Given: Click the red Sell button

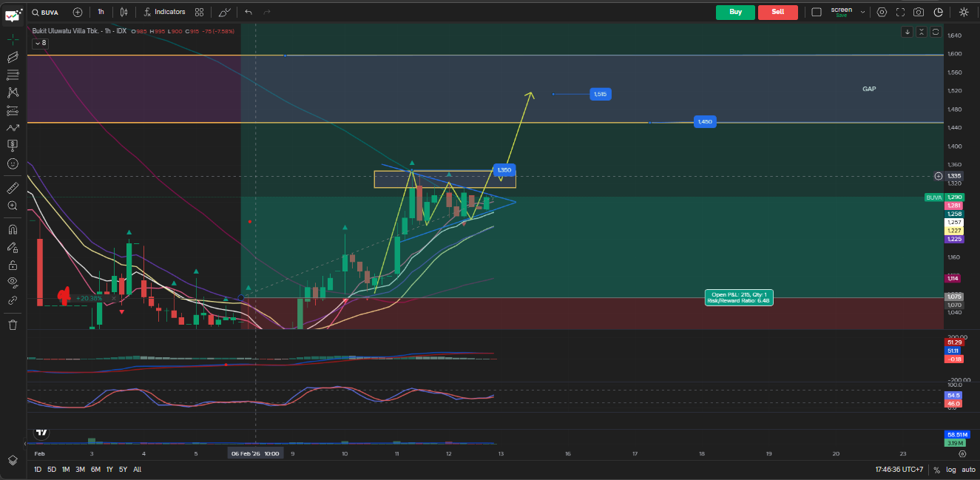Looking at the screenshot, I should pyautogui.click(x=778, y=12).
